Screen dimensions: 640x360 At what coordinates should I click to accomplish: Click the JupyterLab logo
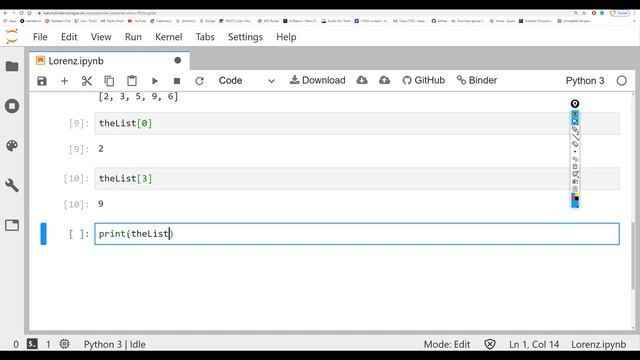click(12, 37)
